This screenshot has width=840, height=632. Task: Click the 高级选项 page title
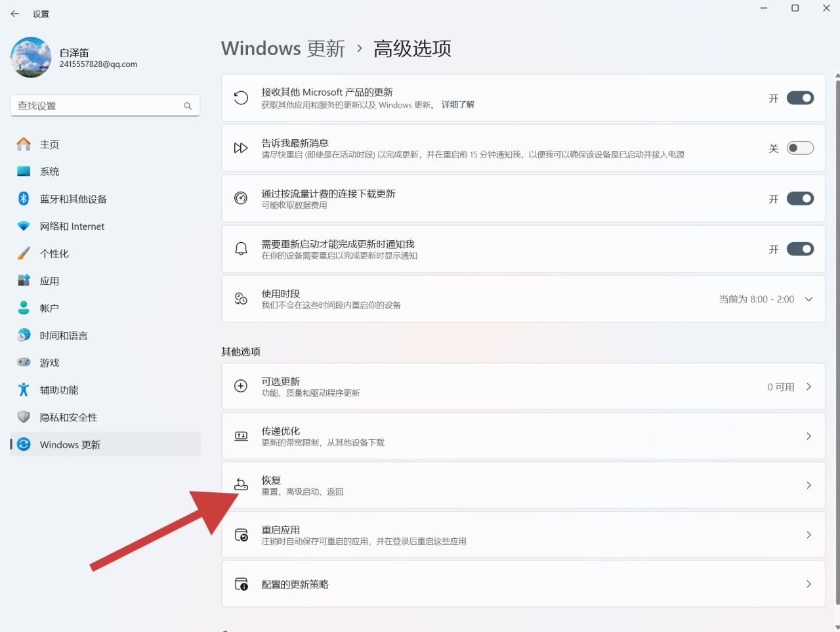tap(412, 49)
